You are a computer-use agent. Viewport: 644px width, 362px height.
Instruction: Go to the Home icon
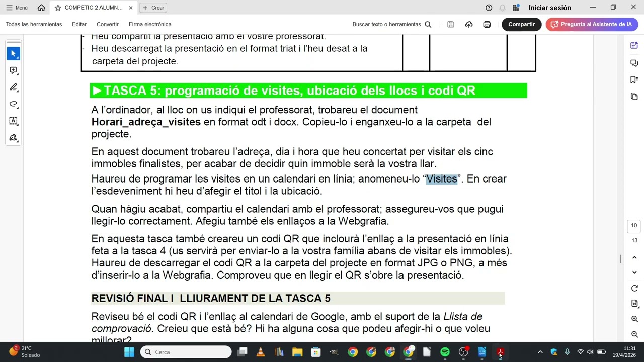(x=41, y=8)
